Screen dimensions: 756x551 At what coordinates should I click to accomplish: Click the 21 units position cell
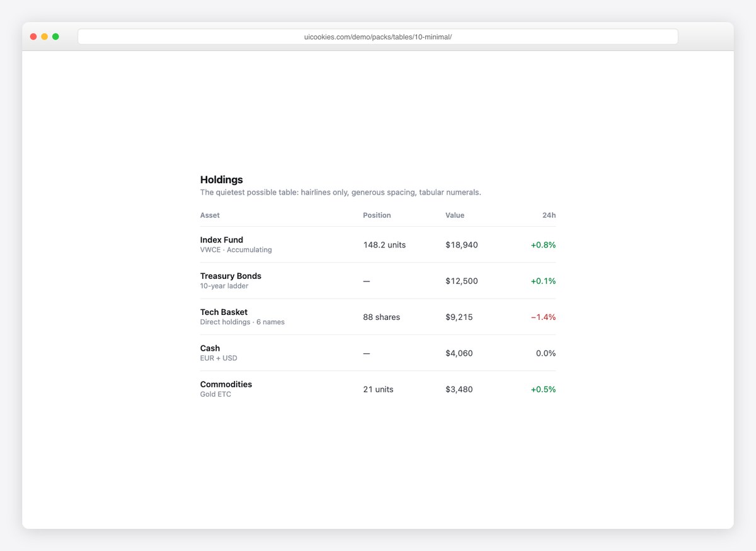pyautogui.click(x=378, y=389)
